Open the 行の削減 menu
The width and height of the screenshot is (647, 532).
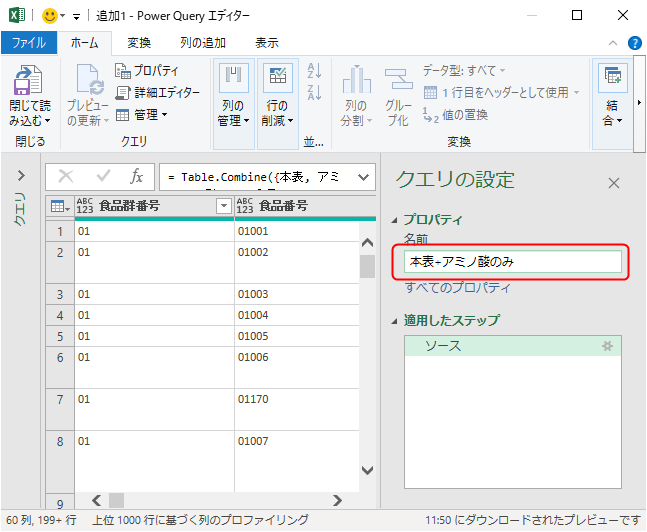pyautogui.click(x=278, y=104)
